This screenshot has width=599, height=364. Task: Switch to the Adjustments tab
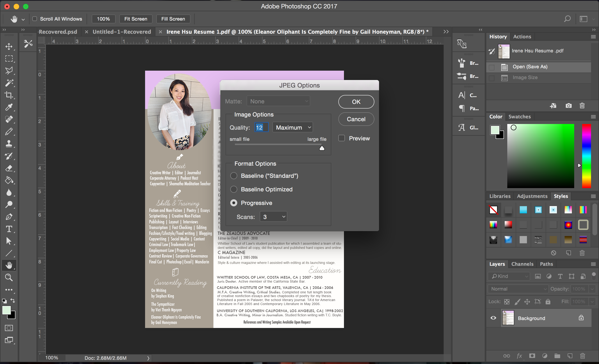[532, 196]
